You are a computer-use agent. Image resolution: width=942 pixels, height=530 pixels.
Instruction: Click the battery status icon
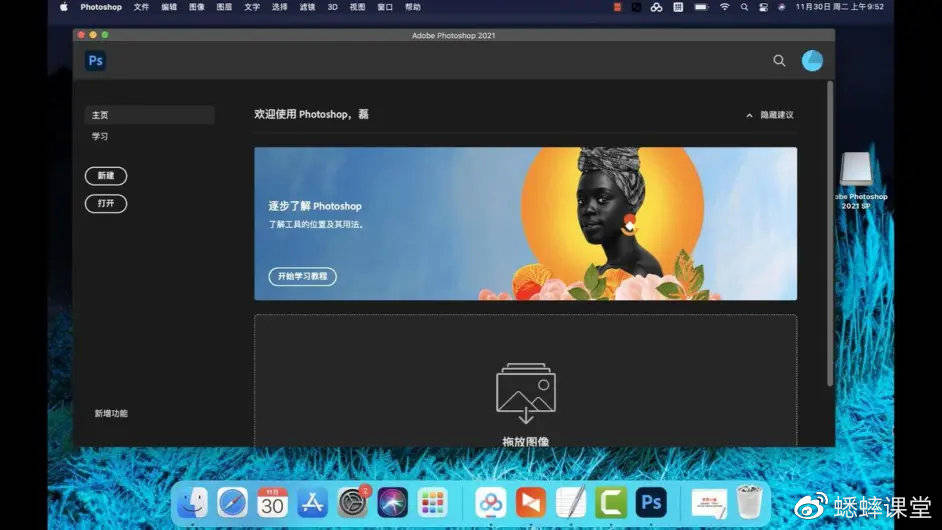coord(701,7)
